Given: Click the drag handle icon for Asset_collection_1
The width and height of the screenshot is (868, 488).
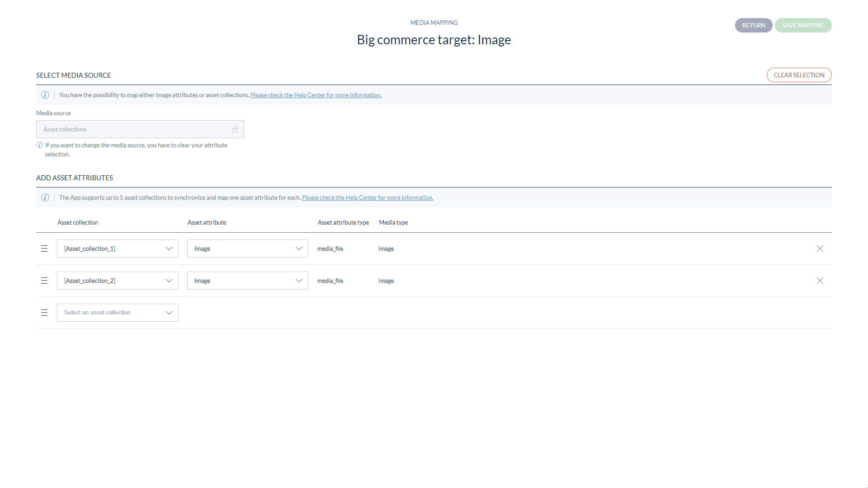Looking at the screenshot, I should [44, 249].
